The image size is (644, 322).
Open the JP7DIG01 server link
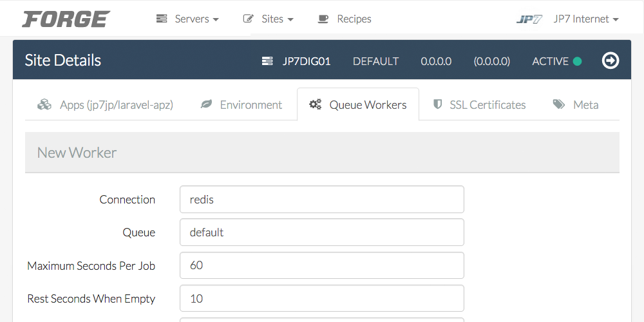tap(307, 61)
